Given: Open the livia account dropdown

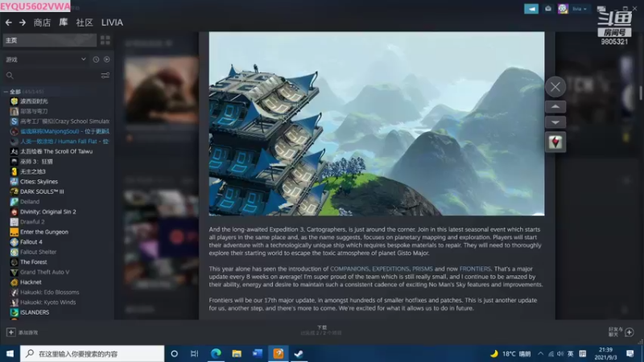Looking at the screenshot, I should [580, 9].
